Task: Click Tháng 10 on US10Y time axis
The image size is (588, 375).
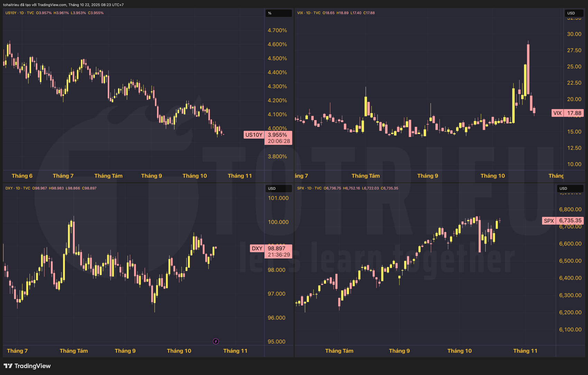Action: (194, 176)
